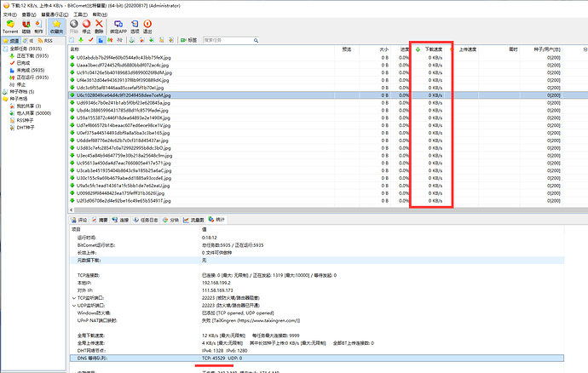
Task: Switch to the 任务日志 task log tab
Action: pyautogui.click(x=146, y=220)
